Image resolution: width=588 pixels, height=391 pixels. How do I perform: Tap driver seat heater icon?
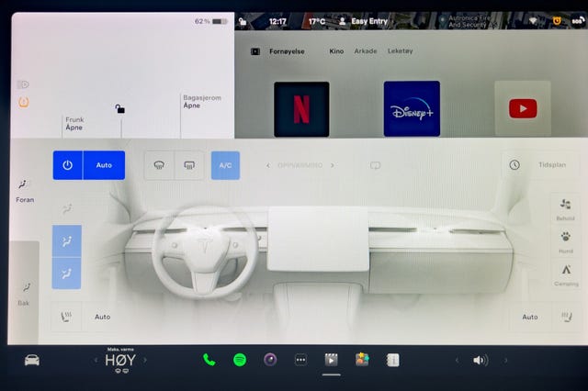pyautogui.click(x=66, y=317)
